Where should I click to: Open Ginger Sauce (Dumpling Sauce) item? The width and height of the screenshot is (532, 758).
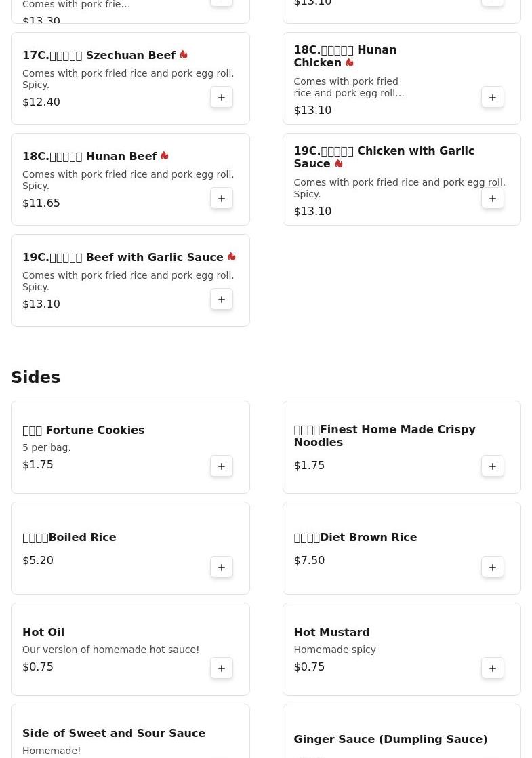390,740
